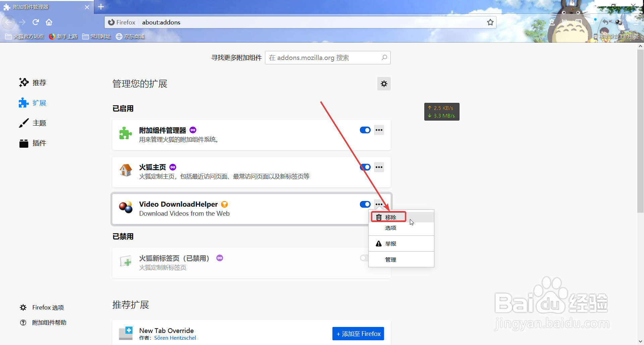Choose 举报 in the context menu
This screenshot has height=345, width=644.
coord(401,244)
